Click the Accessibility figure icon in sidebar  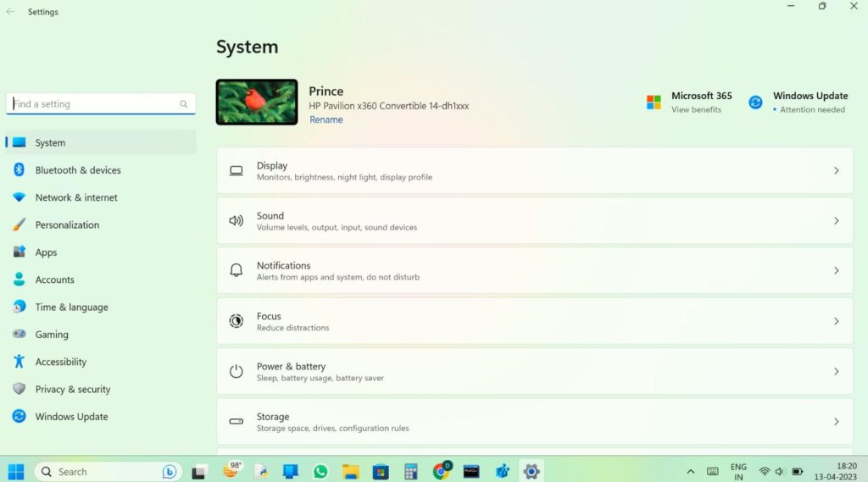tap(19, 362)
